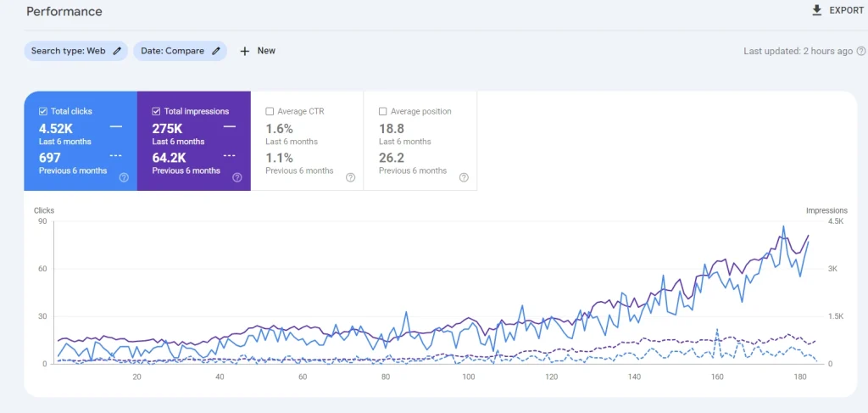The image size is (868, 413).
Task: Click day 100 on the chart x-axis
Action: click(468, 377)
